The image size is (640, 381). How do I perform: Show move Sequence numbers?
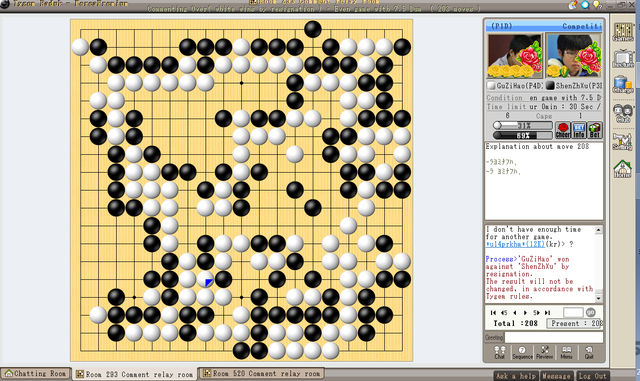(522, 352)
